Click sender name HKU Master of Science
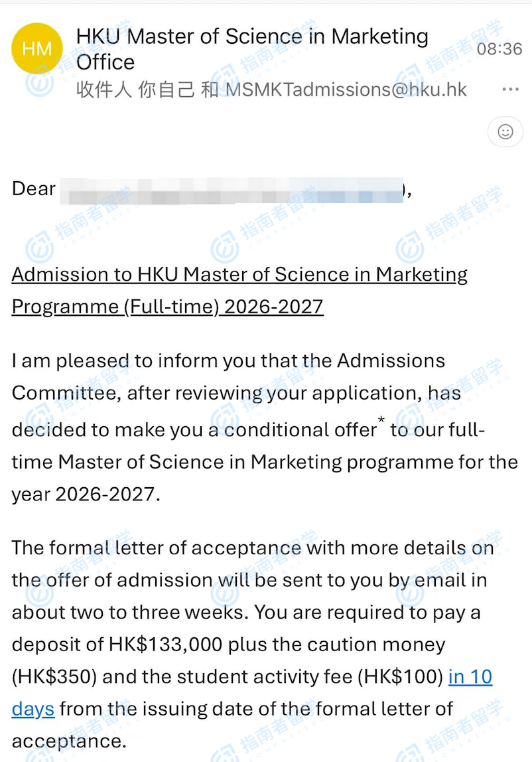The height and width of the screenshot is (762, 532). [x=252, y=37]
